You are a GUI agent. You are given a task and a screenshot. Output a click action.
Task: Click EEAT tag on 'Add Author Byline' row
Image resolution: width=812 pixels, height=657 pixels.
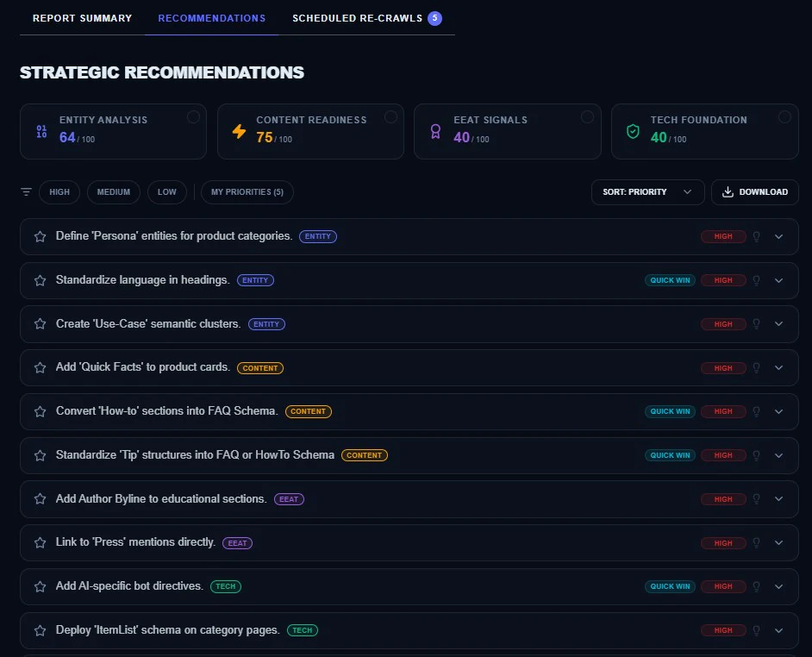pos(289,499)
